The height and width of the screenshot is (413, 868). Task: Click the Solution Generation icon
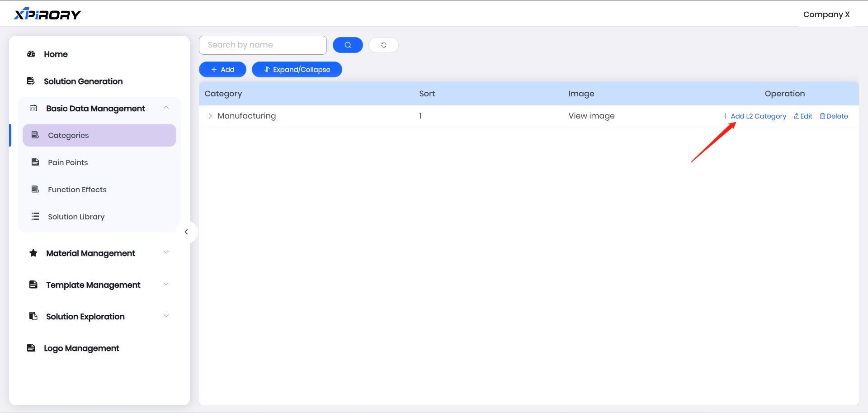(31, 81)
